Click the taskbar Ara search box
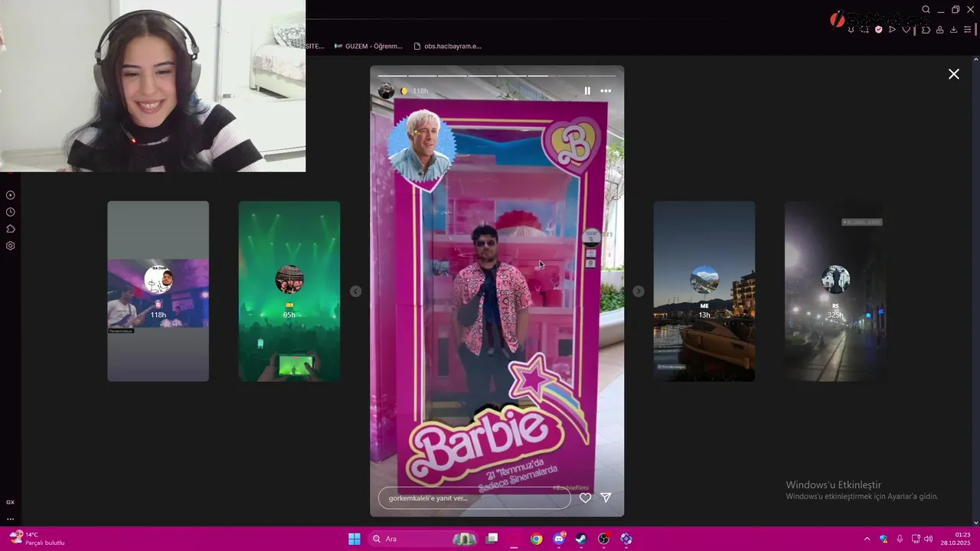This screenshot has height=551, width=980. coord(424,539)
